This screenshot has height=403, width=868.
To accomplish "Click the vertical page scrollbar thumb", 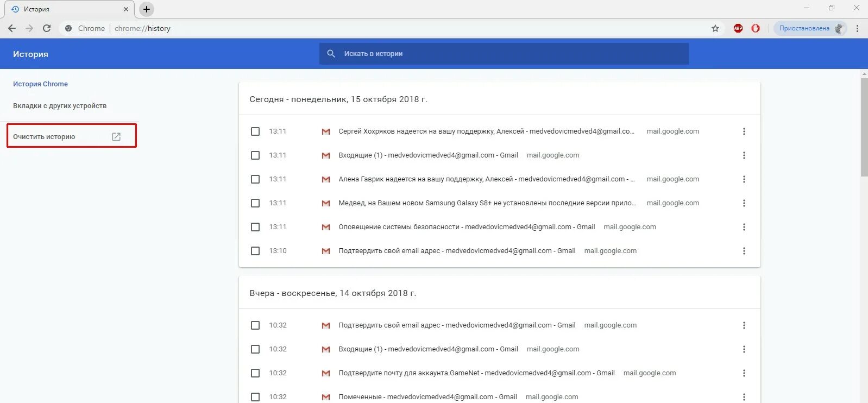I will click(864, 127).
